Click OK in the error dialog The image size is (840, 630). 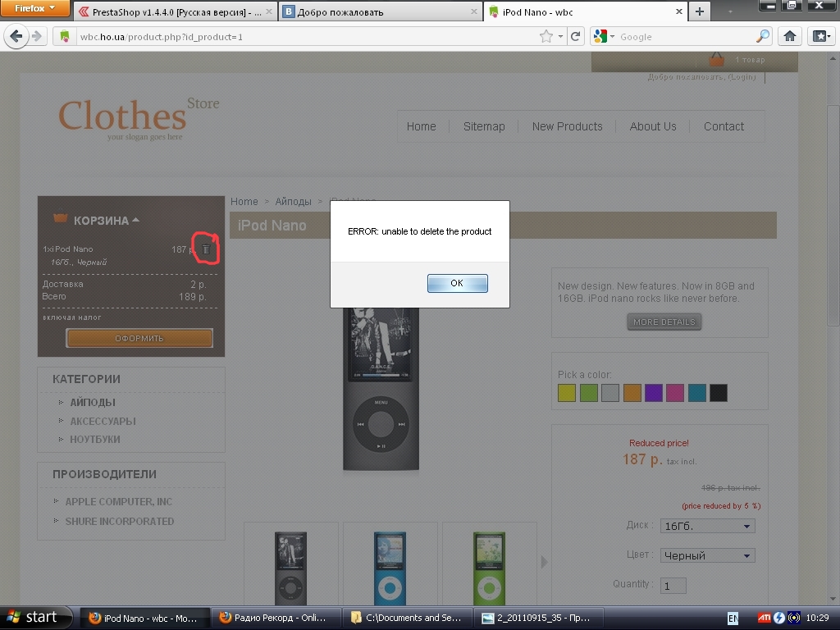457,283
